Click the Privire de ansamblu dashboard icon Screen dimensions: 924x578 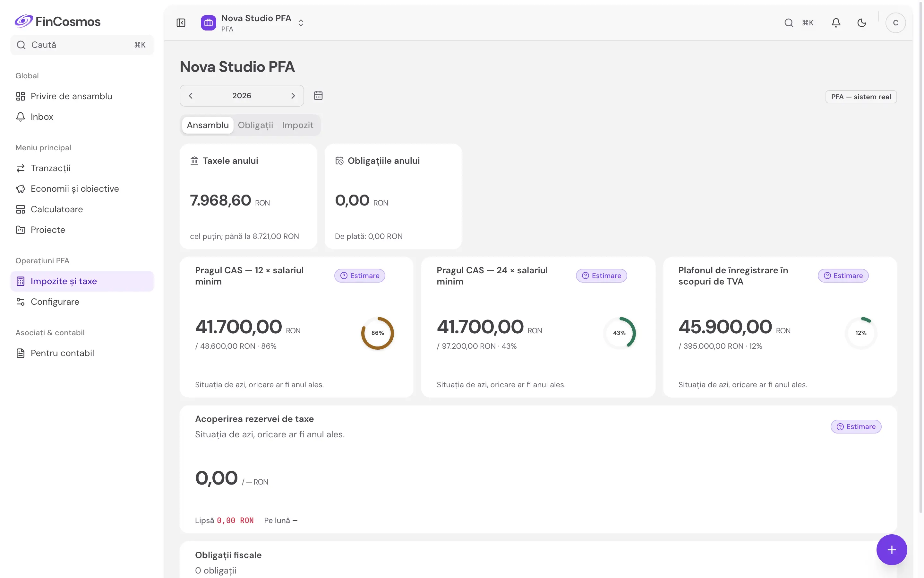pyautogui.click(x=21, y=96)
